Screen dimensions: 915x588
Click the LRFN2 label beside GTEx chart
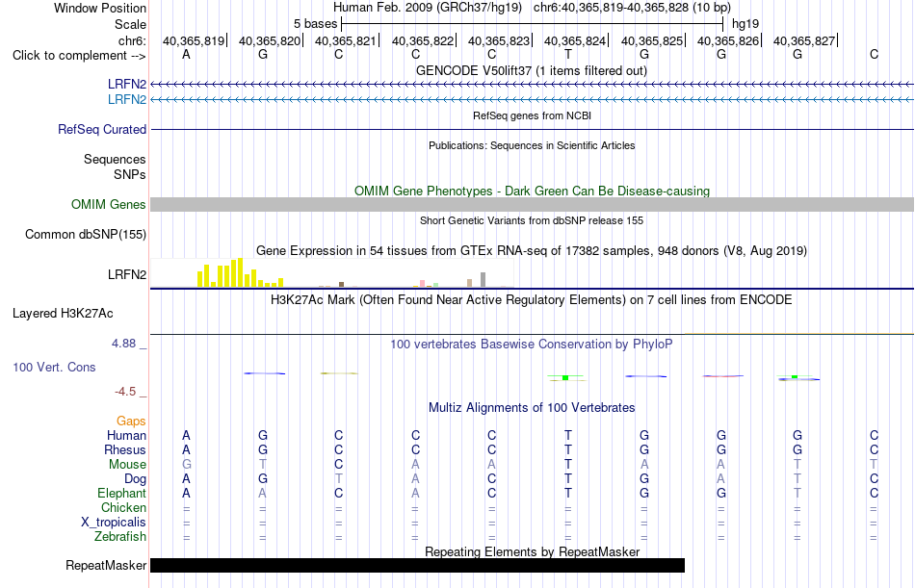pos(126,274)
